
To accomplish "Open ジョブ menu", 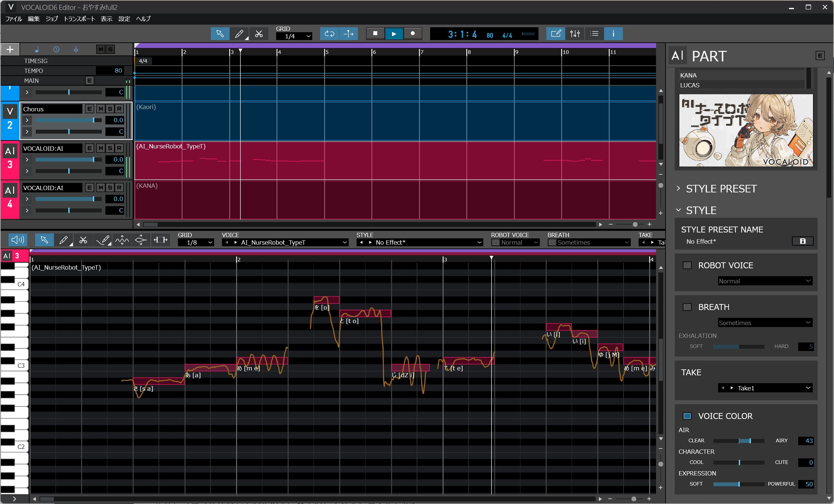I will click(x=52, y=19).
